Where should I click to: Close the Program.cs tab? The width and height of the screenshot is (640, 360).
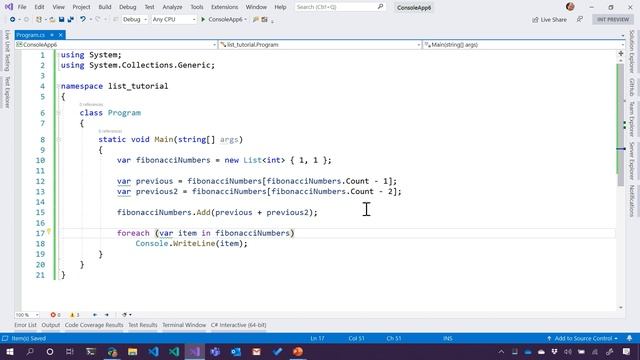[x=60, y=35]
